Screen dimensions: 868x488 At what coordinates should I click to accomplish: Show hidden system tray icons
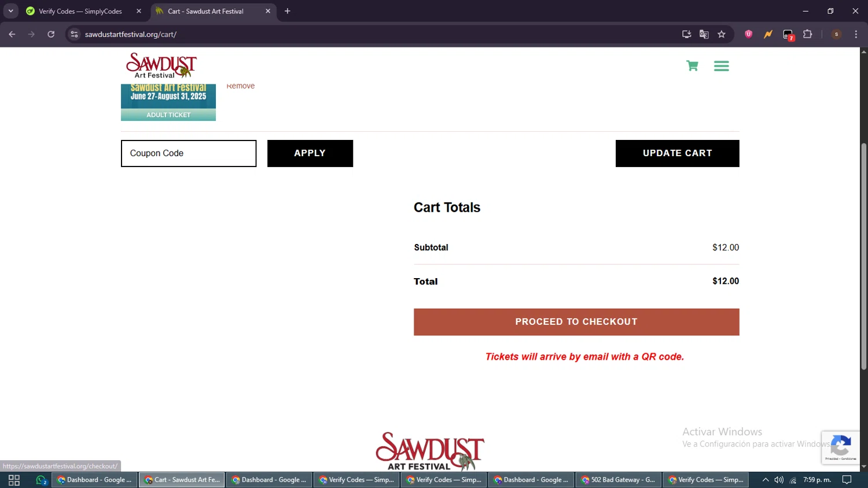[x=766, y=480]
